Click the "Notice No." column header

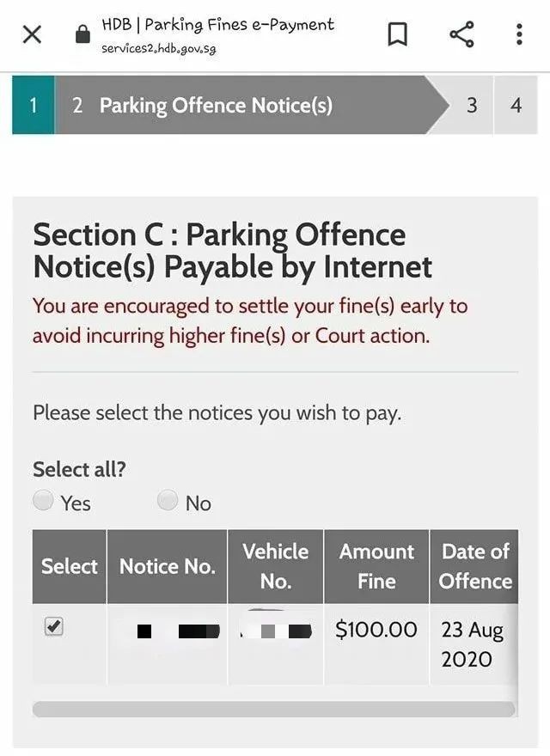point(167,566)
